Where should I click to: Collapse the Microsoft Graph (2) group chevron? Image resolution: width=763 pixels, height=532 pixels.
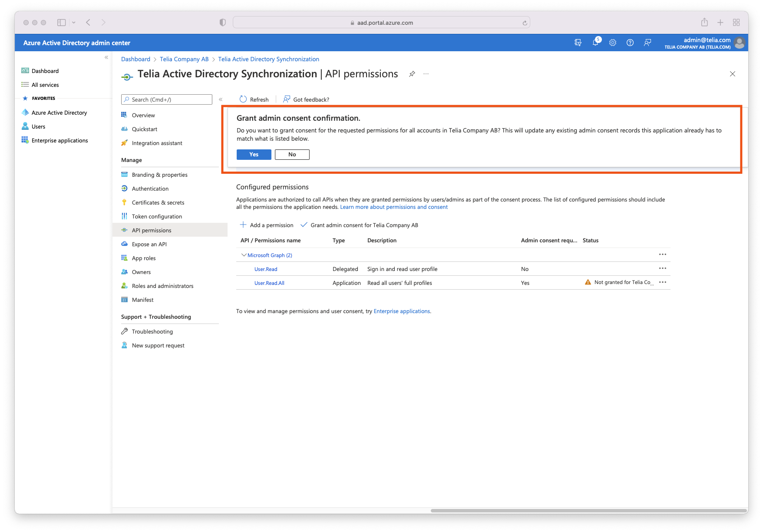click(244, 255)
